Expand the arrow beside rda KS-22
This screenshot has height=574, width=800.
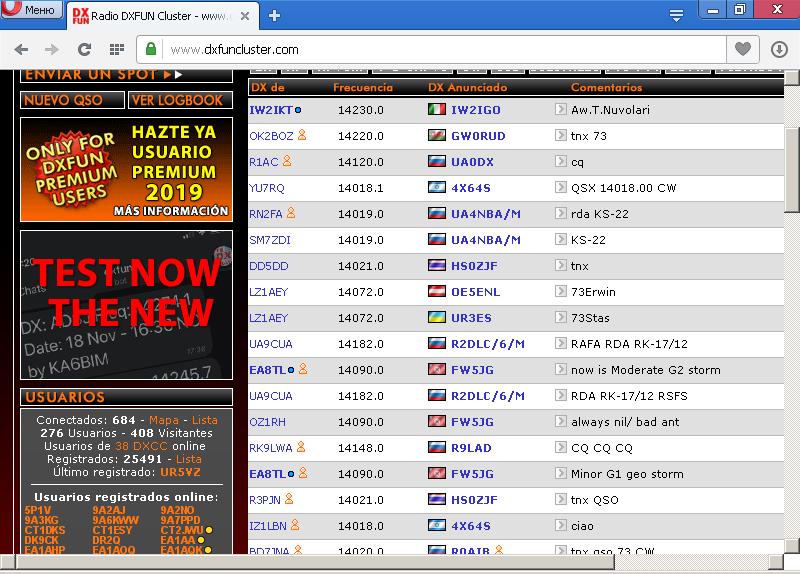[560, 213]
